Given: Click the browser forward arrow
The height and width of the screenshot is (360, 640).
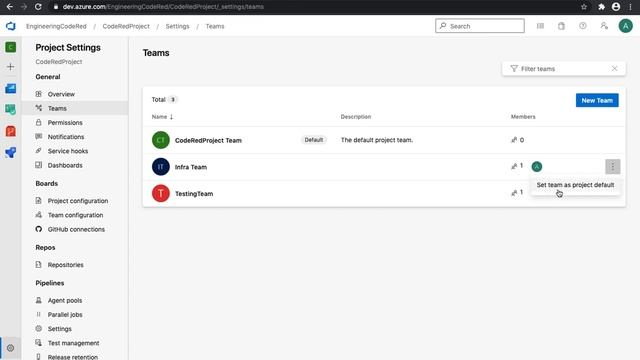Looking at the screenshot, I should coord(24,7).
